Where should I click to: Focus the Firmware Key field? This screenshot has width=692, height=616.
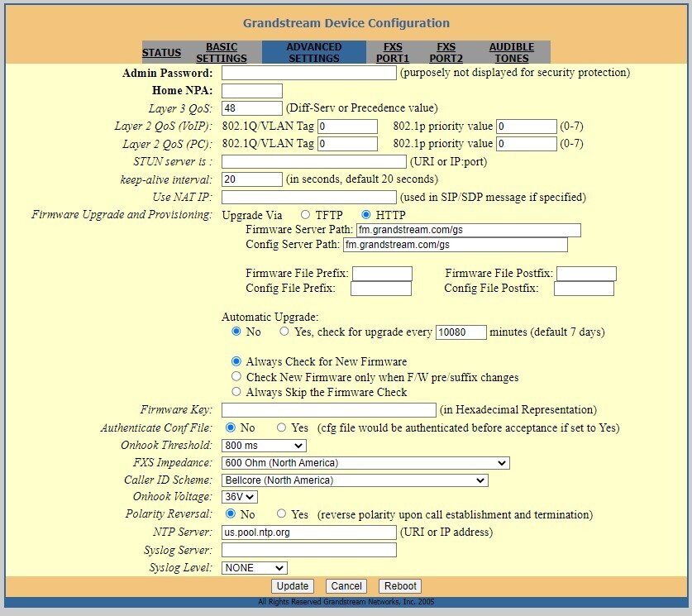[329, 410]
